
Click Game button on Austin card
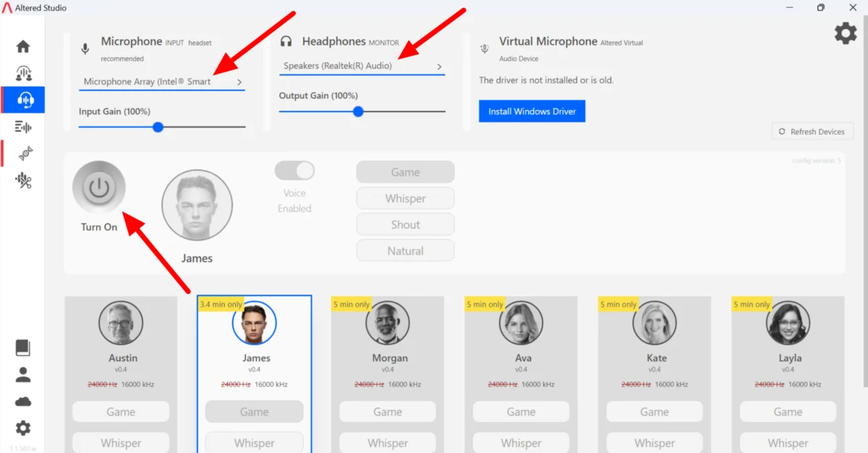121,412
